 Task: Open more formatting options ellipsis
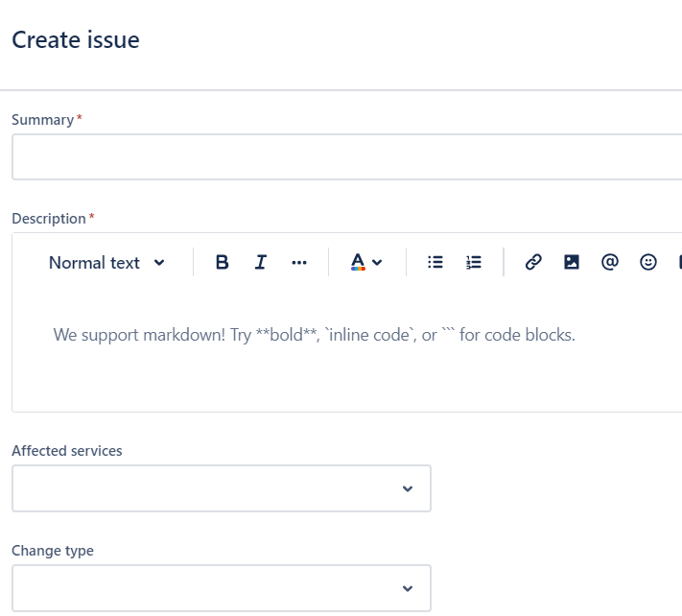pyautogui.click(x=299, y=262)
